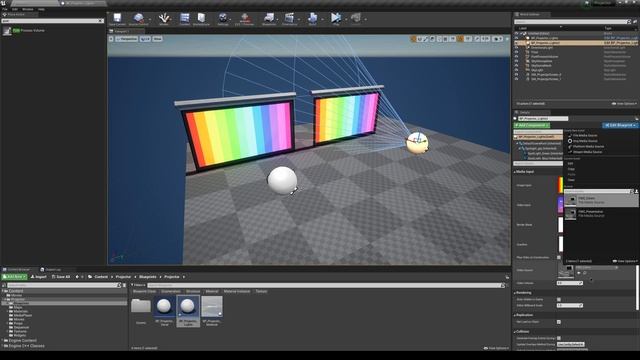Viewport: 640px width, 360px height.
Task: Click the Image Input rainbow texture swatch
Action: click(x=560, y=185)
